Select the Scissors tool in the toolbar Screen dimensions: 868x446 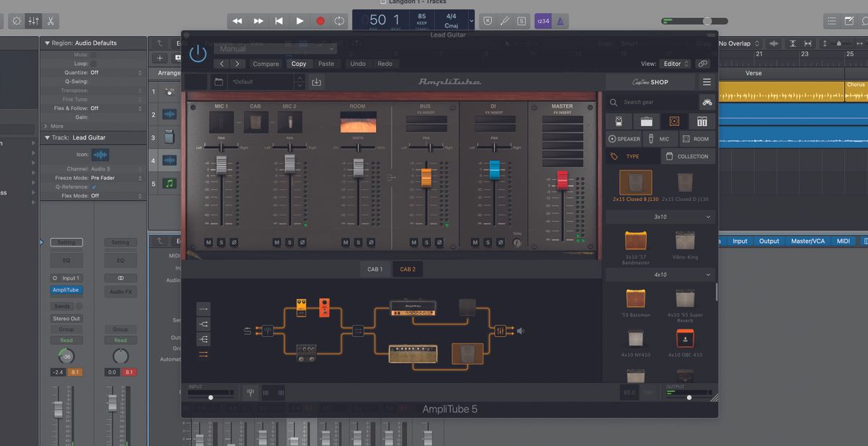click(x=51, y=20)
